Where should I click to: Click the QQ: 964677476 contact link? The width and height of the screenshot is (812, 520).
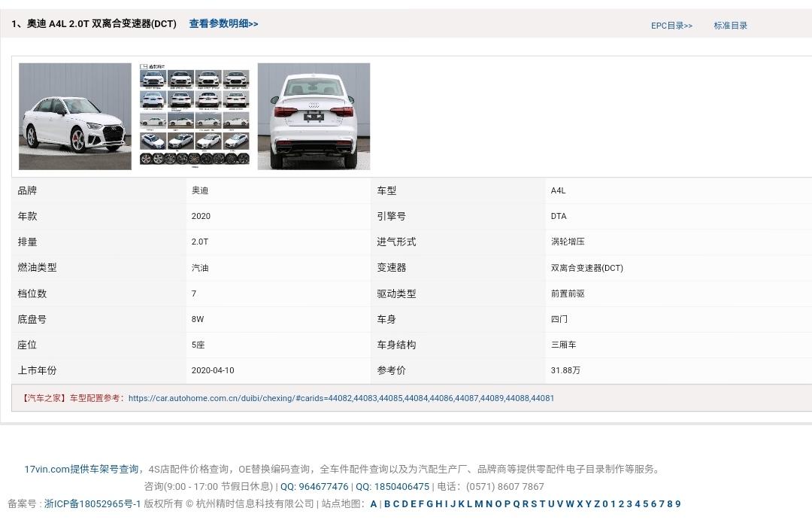point(314,486)
